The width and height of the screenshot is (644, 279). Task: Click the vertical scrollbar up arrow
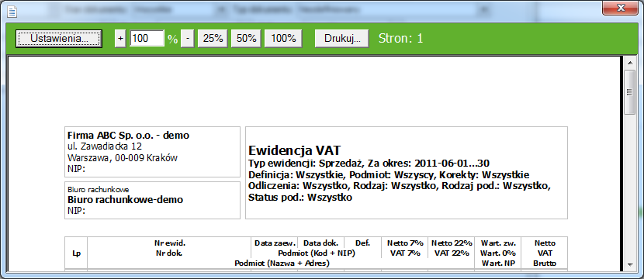click(629, 63)
